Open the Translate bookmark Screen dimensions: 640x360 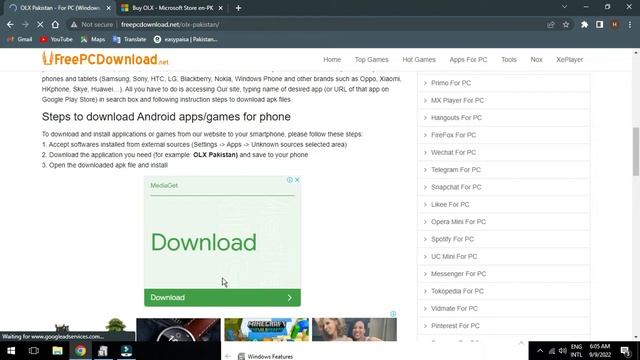point(129,39)
